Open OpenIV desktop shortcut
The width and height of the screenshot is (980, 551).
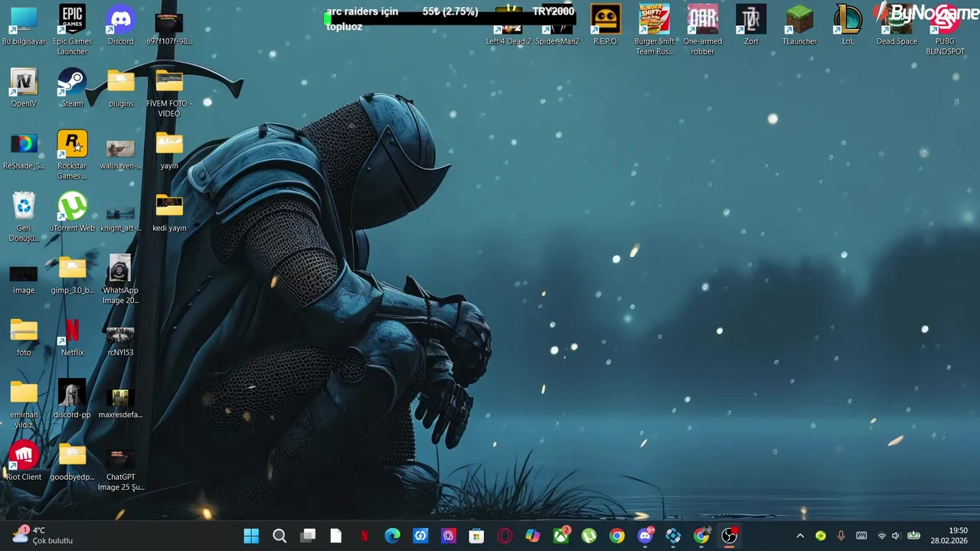tap(24, 87)
